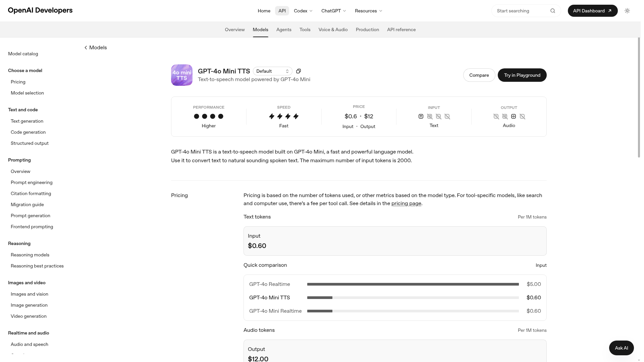
Task: Switch to the Models tab
Action: 261,29
